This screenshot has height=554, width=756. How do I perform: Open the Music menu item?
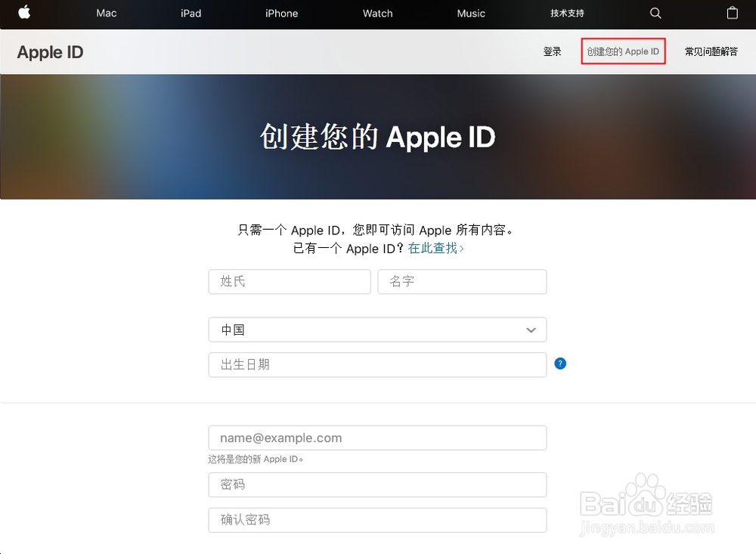[x=470, y=14]
